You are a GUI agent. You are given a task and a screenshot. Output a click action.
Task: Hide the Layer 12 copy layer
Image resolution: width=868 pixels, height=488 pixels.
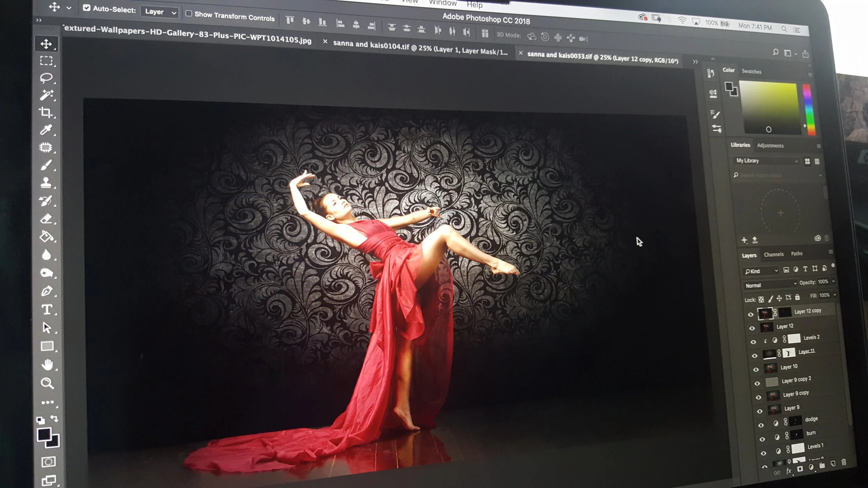751,315
